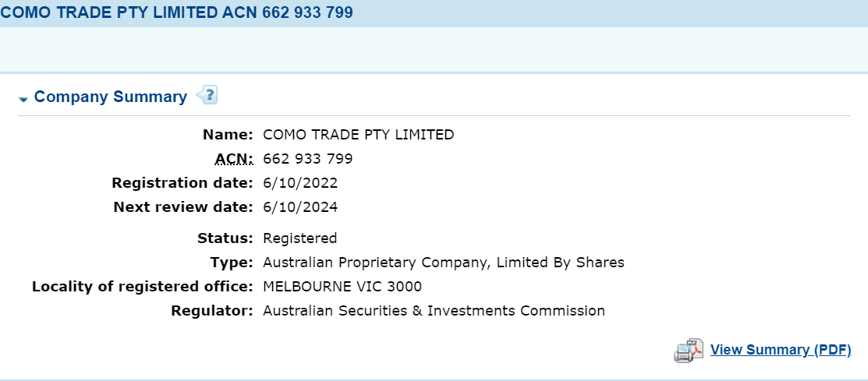Click the Next review date value
The image size is (868, 381).
(x=300, y=207)
